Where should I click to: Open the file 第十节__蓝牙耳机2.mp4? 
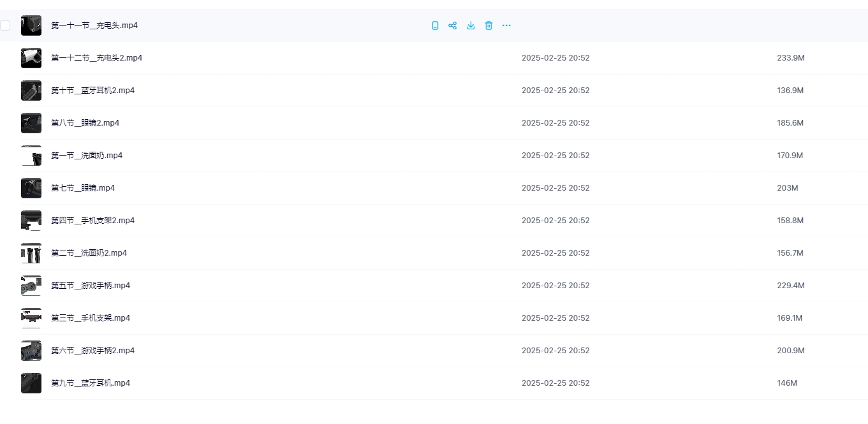(92, 91)
